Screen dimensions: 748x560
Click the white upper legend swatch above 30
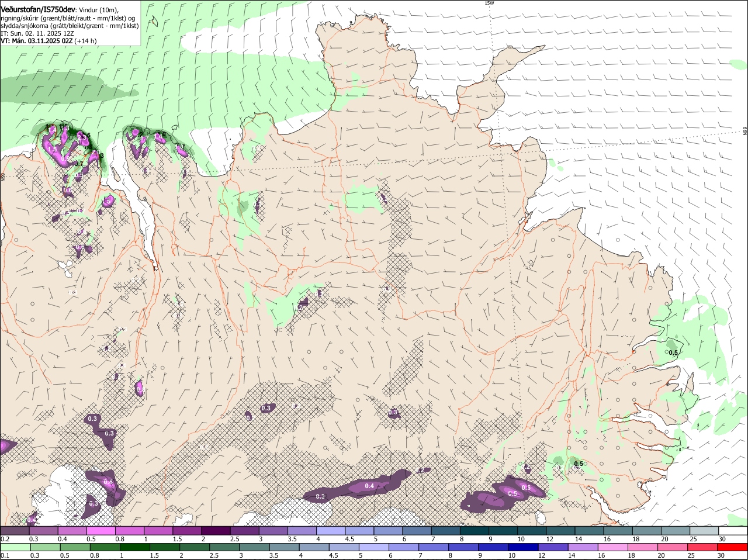point(733,531)
